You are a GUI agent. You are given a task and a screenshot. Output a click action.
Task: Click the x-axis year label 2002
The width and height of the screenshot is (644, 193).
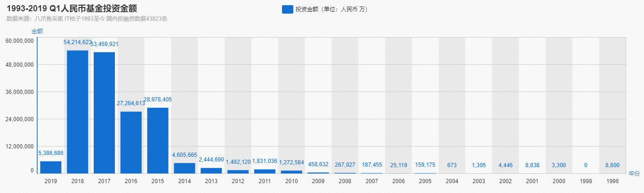click(x=506, y=180)
